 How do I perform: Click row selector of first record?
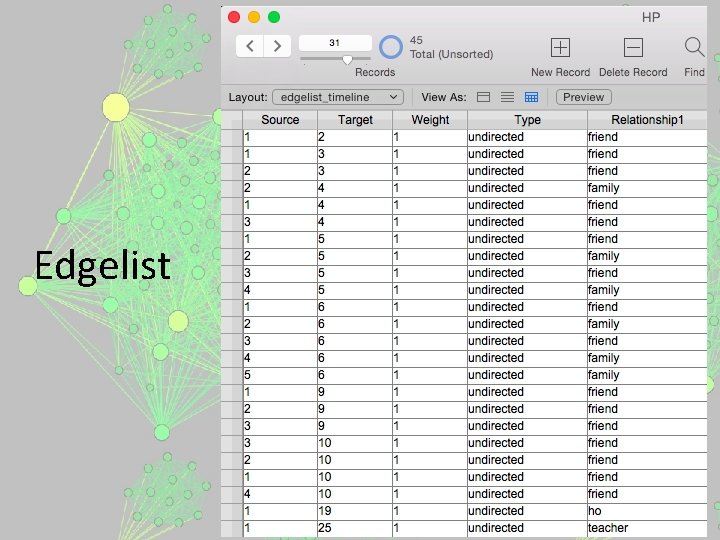[232, 137]
